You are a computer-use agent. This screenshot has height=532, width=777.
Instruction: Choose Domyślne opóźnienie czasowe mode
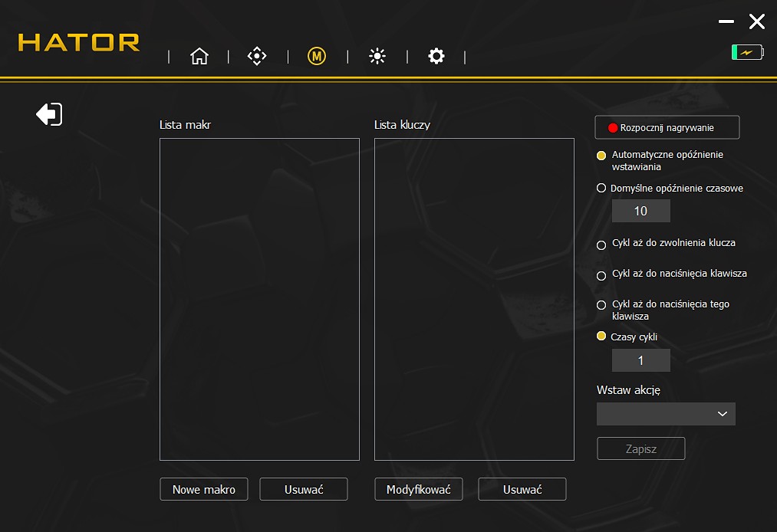click(x=601, y=188)
